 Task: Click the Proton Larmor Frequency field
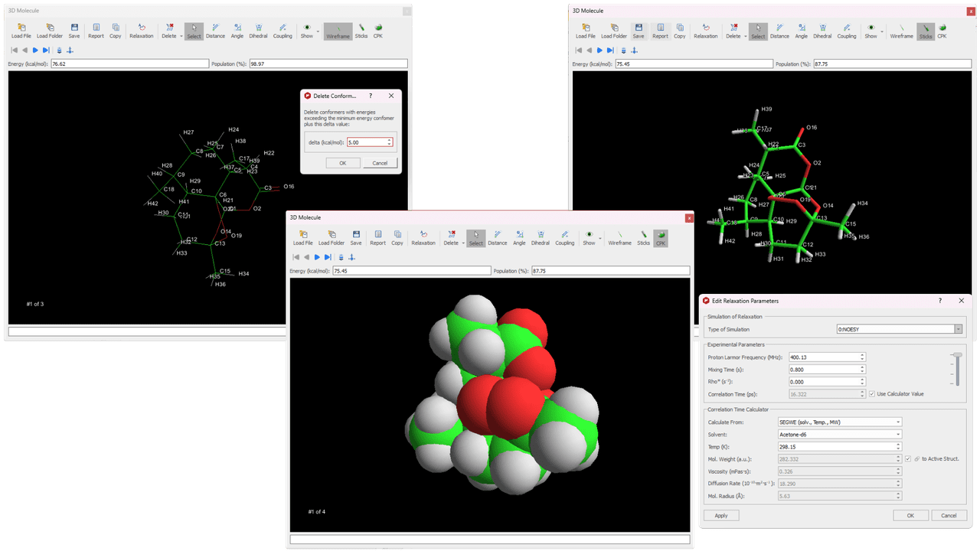tap(827, 357)
